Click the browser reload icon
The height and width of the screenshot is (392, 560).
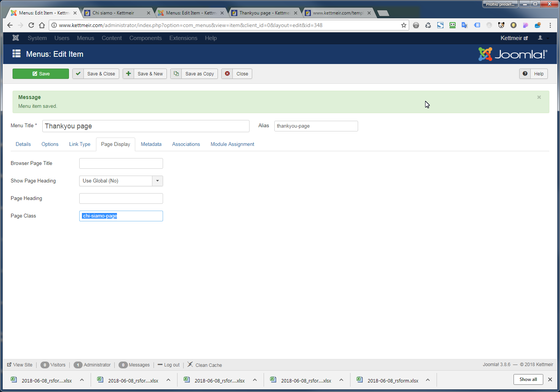pos(31,25)
